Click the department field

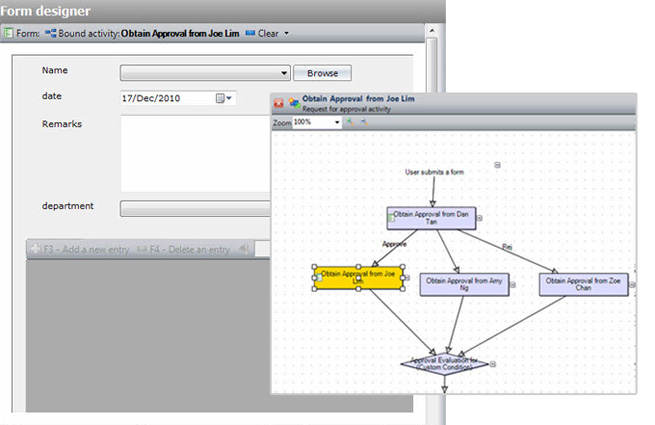tap(195, 209)
